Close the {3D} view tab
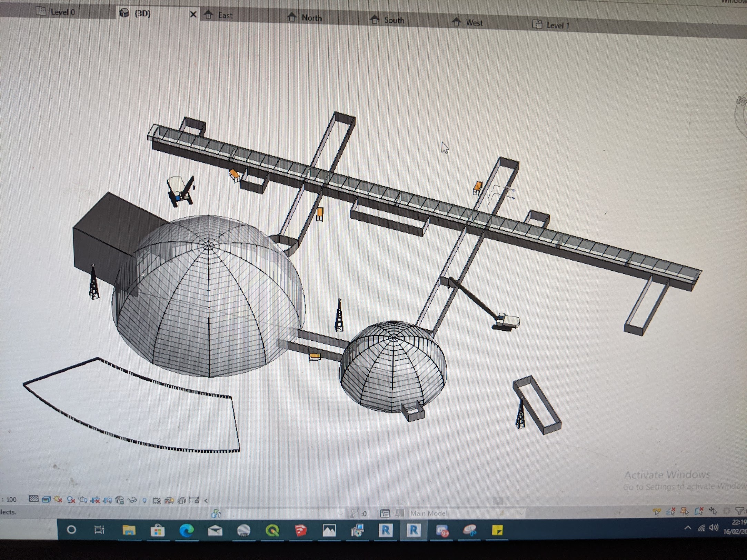Viewport: 747px width, 560px height. (193, 14)
